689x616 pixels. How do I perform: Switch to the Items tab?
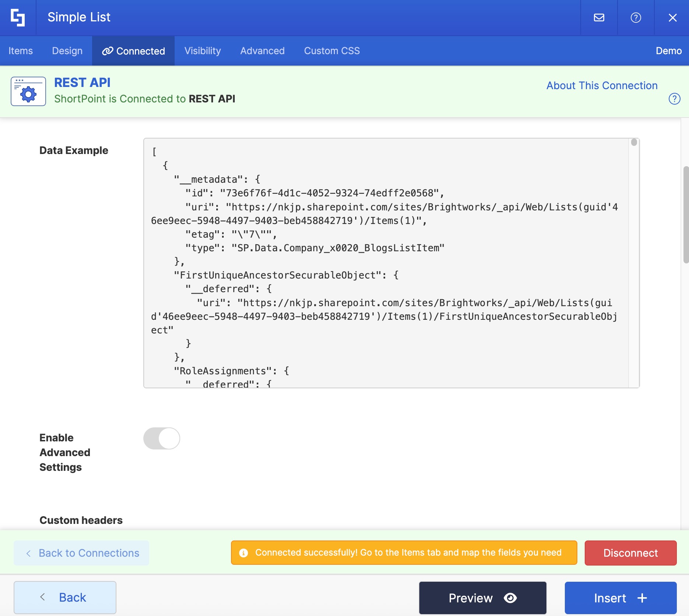coord(21,51)
